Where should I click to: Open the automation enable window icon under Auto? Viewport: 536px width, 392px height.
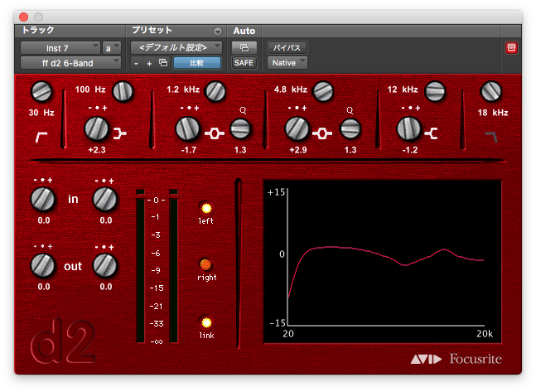tap(244, 47)
